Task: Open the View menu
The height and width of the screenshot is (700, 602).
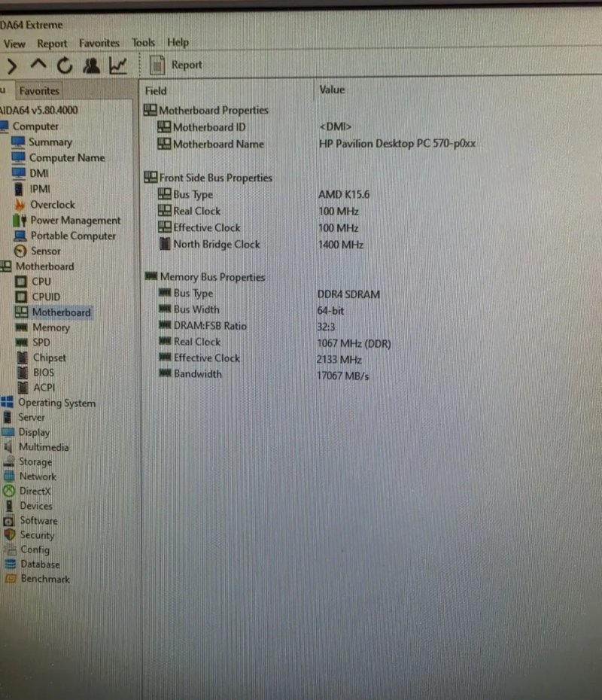Action: click(14, 44)
